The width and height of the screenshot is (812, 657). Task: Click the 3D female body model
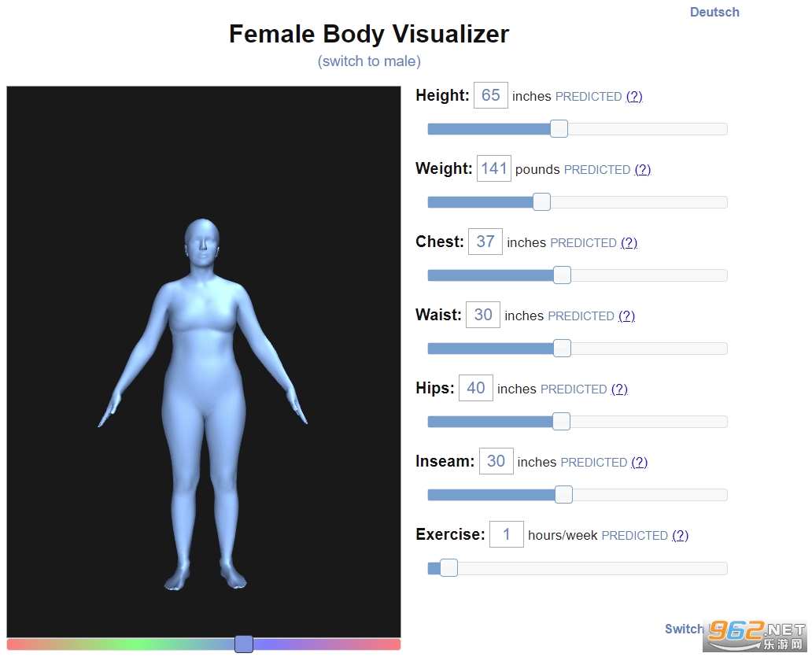click(203, 404)
